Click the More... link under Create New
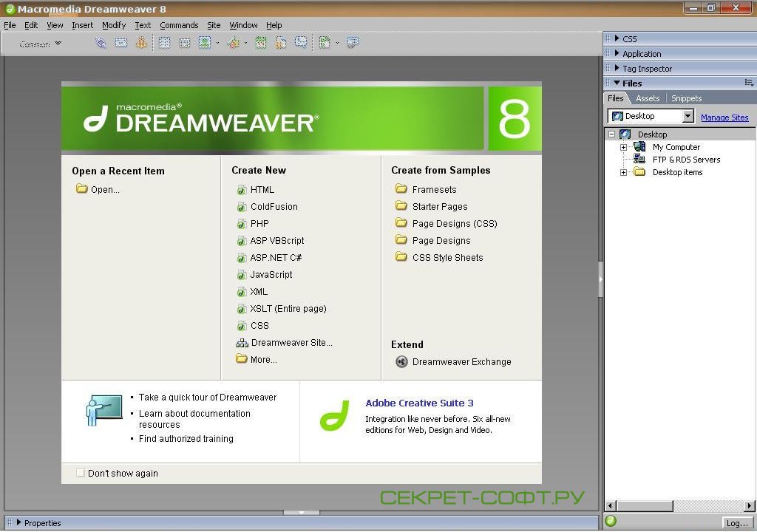 click(x=264, y=360)
